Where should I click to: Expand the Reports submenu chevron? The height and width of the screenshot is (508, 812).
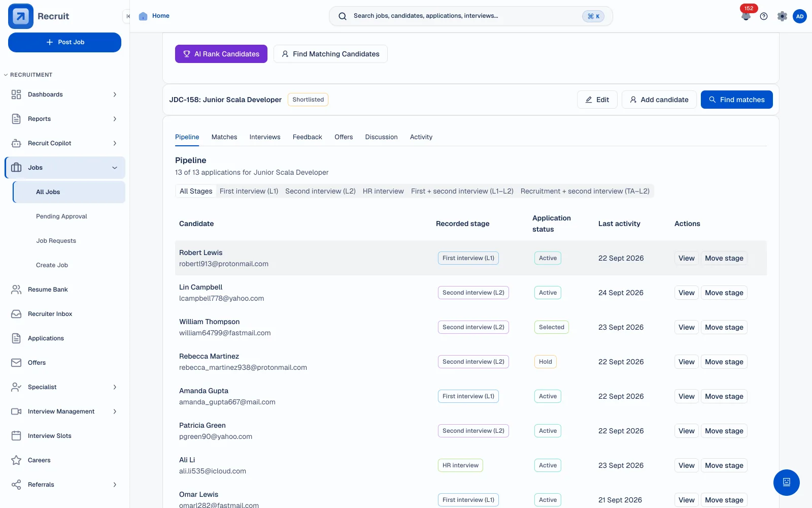click(115, 119)
